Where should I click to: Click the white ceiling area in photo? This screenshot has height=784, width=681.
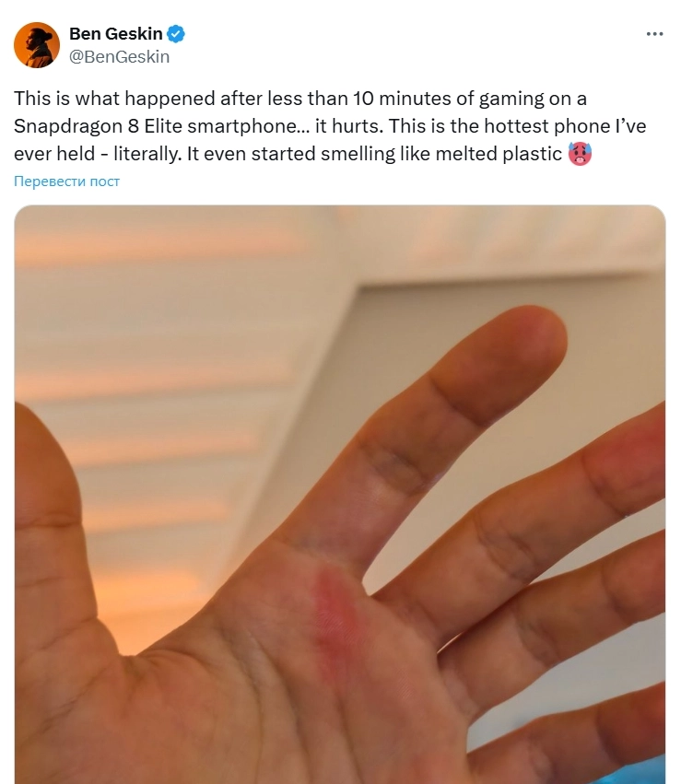click(500, 240)
